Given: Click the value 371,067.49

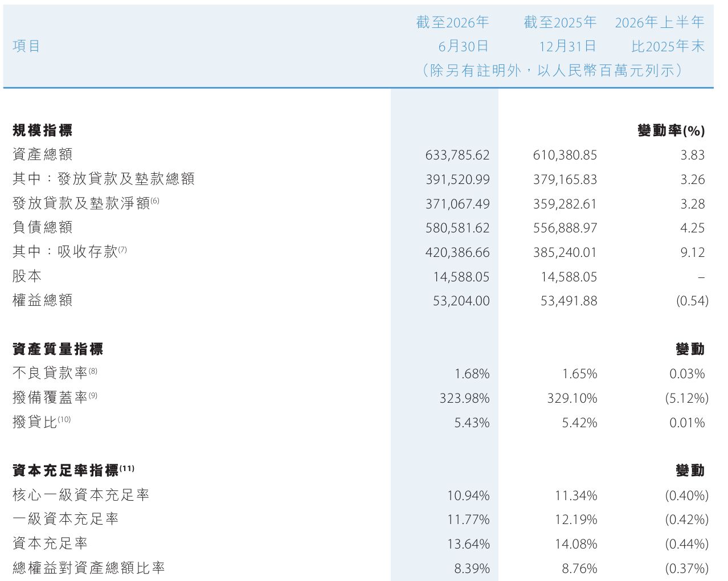Looking at the screenshot, I should (457, 204).
